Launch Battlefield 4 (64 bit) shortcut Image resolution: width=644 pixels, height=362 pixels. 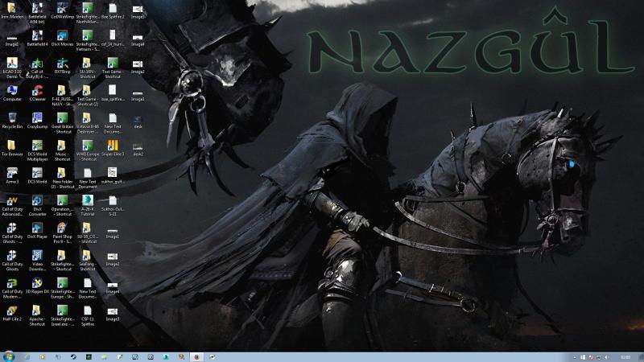37,13
